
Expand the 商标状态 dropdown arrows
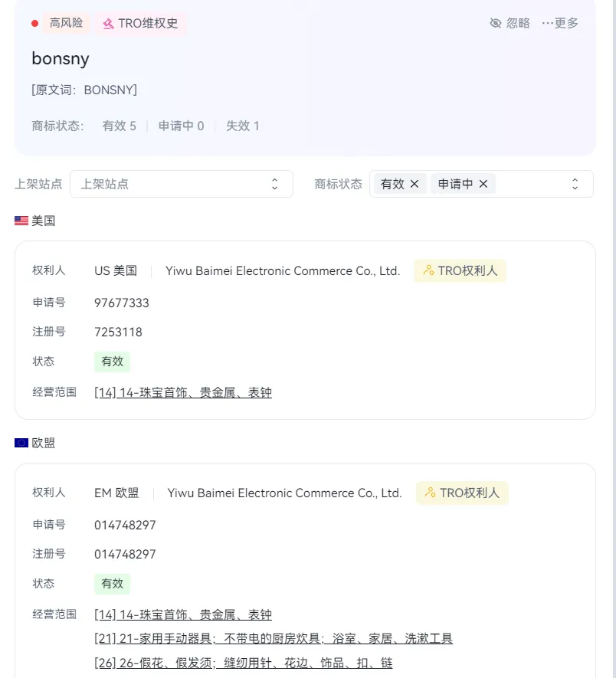click(575, 184)
